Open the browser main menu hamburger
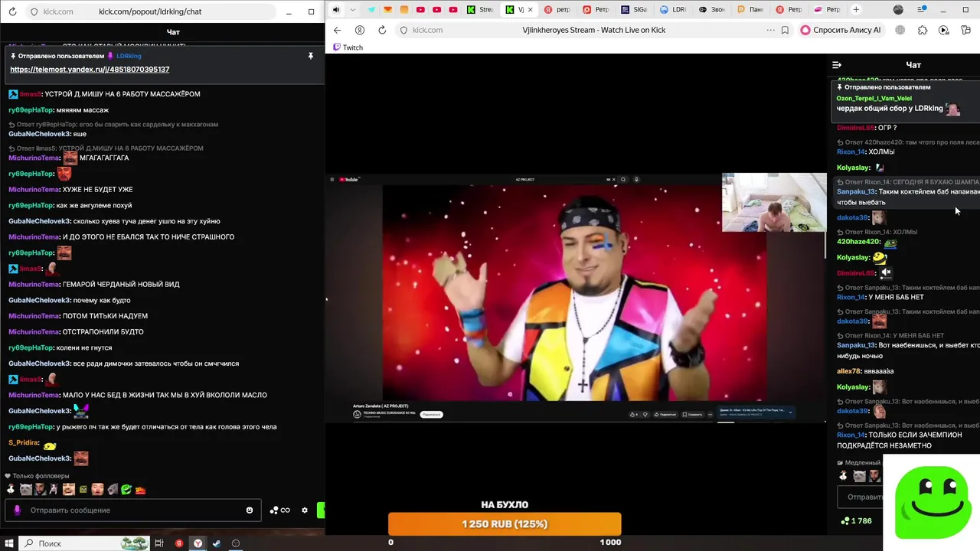This screenshot has height=551, width=980. point(922,10)
